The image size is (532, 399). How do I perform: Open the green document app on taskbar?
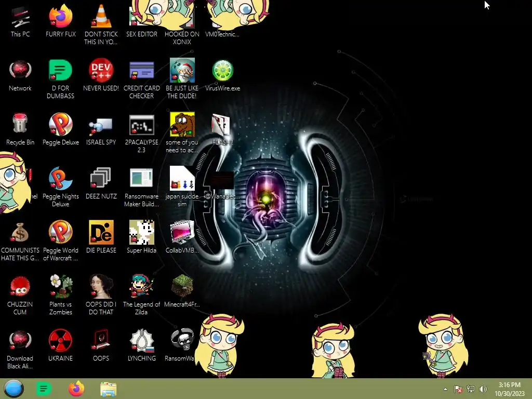tap(44, 389)
